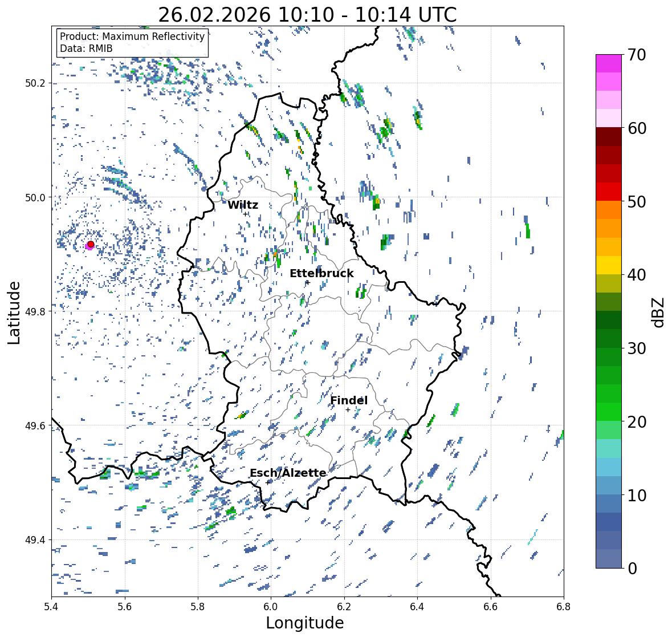Viewport: 672px width, 637px height.
Task: Click the 5.6 longitude tick label
Action: (x=125, y=607)
